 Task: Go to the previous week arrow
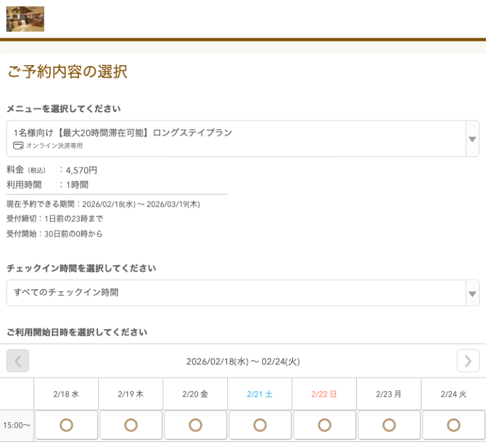pyautogui.click(x=18, y=361)
